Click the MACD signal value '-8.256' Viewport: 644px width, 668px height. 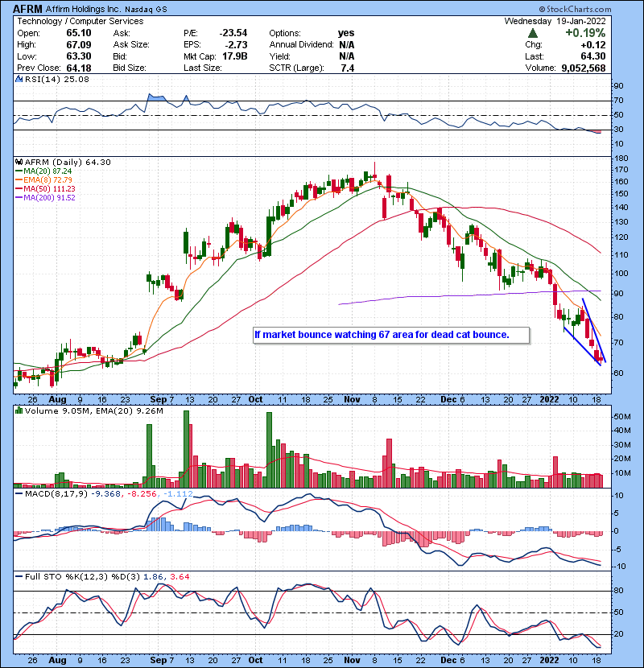(142, 494)
